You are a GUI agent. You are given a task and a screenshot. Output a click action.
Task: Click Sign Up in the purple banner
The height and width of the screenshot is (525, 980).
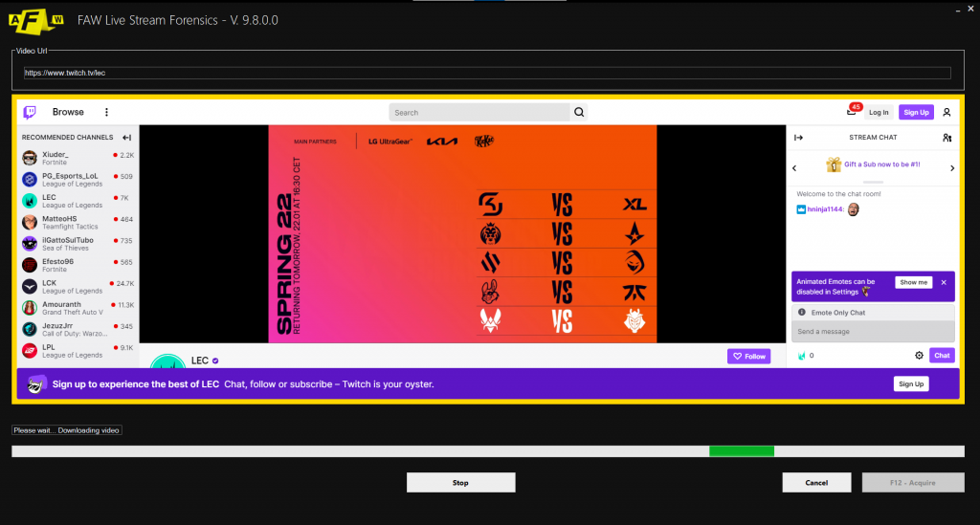[x=911, y=383]
